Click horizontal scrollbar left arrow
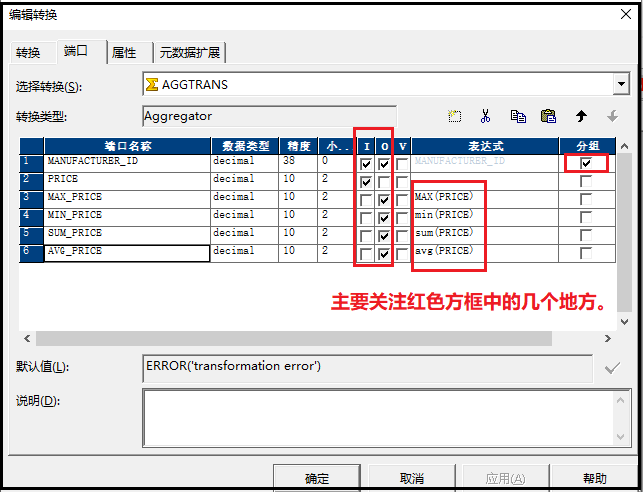The image size is (643, 492). pos(27,339)
